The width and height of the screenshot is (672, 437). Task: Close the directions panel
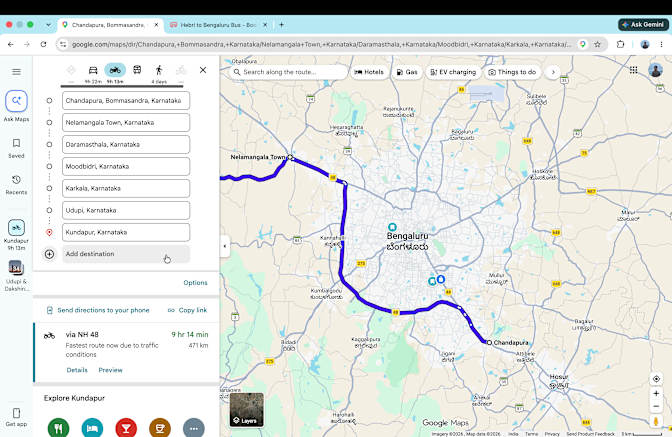click(203, 70)
